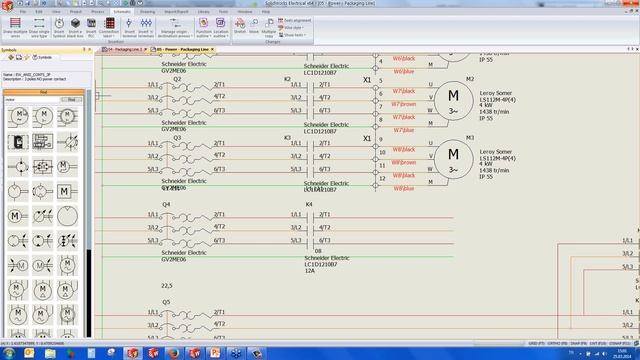The image size is (640, 360).
Task: Select the Draw multiple wires tool
Action: (15, 28)
